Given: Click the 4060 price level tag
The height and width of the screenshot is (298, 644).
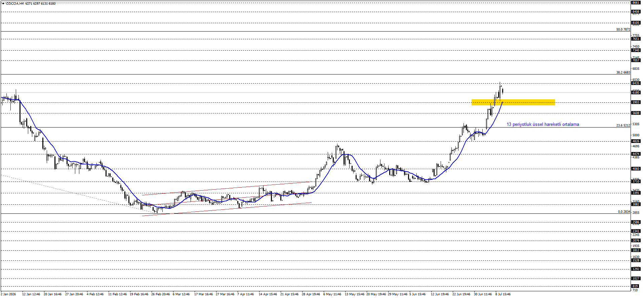Looking at the screenshot, I should (636, 169).
